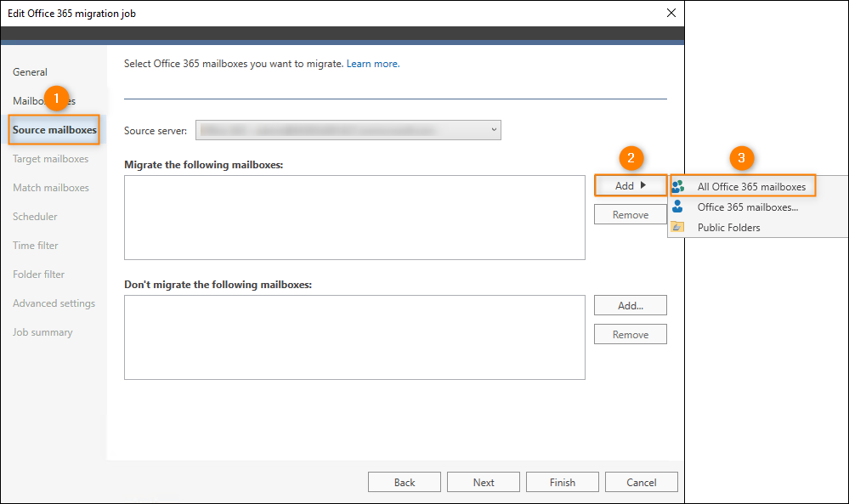Image resolution: width=849 pixels, height=504 pixels.
Task: Open the Advanced settings step
Action: 54,303
